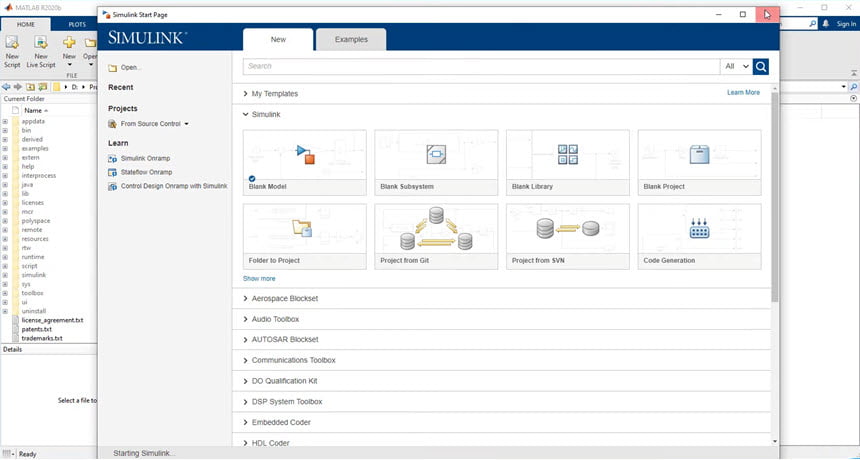Open Control Design Onramp with Simulink
860x460 pixels.
coord(174,186)
